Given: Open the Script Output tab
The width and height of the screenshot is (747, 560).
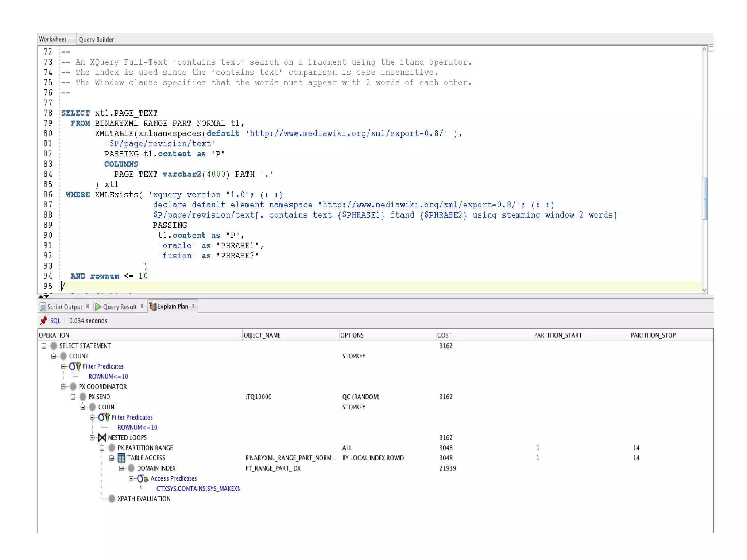Looking at the screenshot, I should tap(65, 307).
